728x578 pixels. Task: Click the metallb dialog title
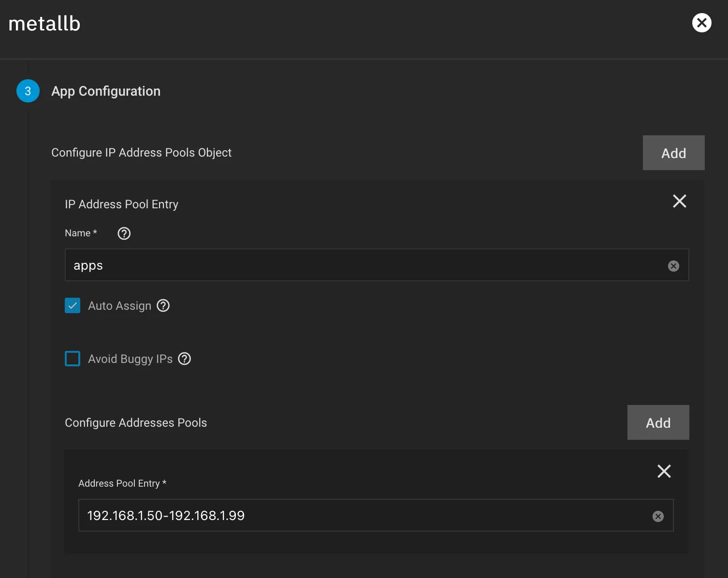[x=44, y=24]
